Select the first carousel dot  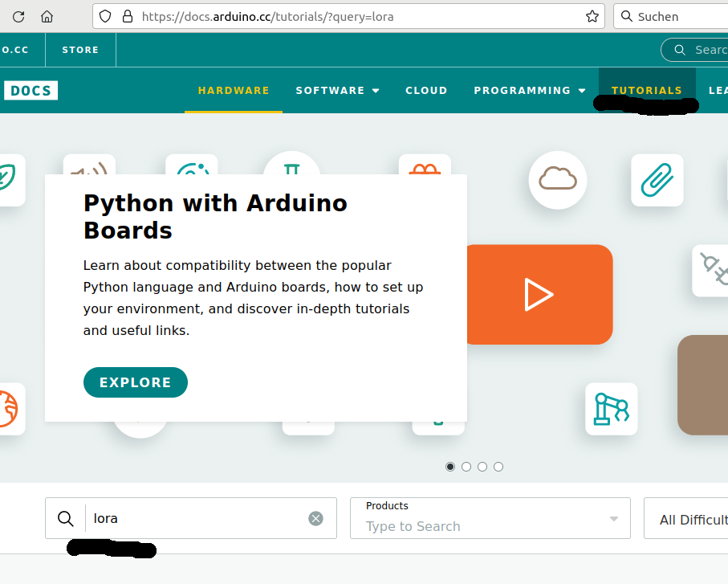coord(450,467)
